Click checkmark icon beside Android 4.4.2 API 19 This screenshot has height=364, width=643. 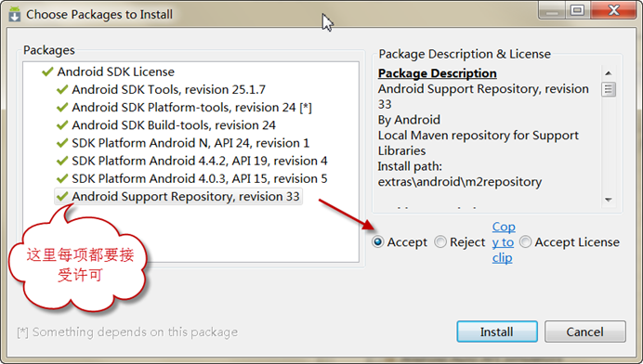click(x=62, y=161)
